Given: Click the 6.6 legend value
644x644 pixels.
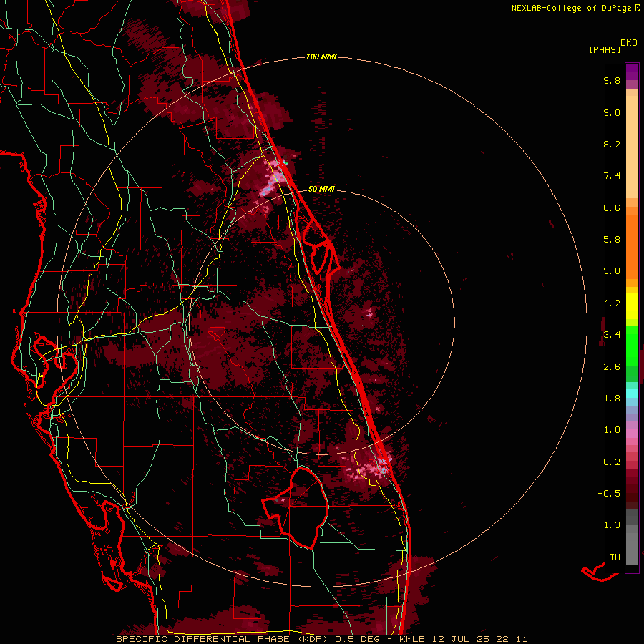Looking at the screenshot, I should point(612,208).
